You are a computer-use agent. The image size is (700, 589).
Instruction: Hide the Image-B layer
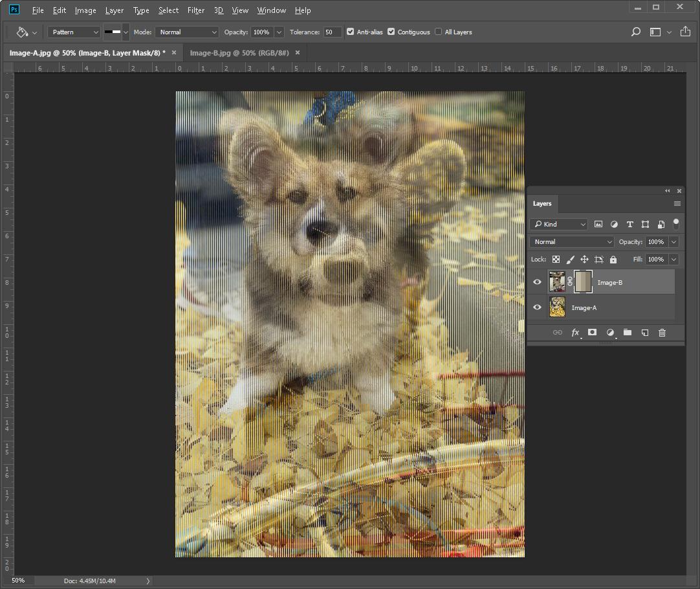pos(537,282)
